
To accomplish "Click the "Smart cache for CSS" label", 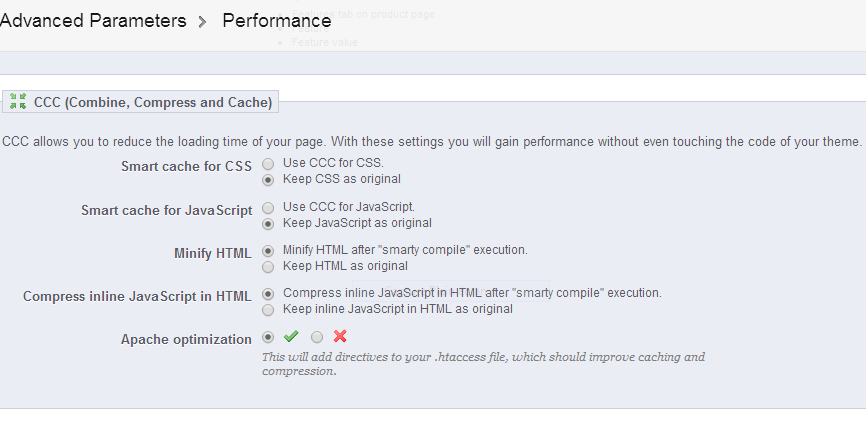I will (186, 166).
